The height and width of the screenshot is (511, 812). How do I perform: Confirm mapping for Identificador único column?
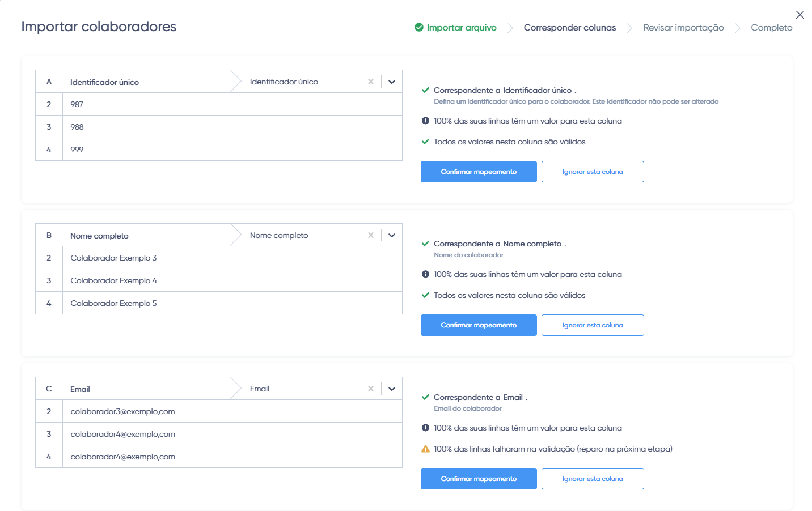479,172
